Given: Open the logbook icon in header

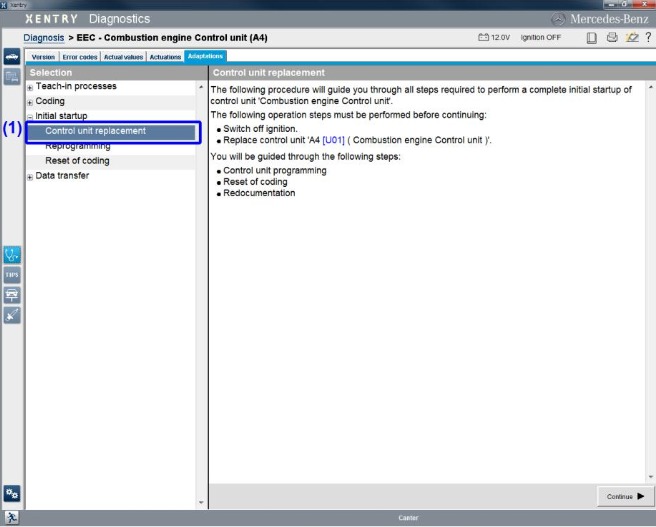Looking at the screenshot, I should pos(592,38).
